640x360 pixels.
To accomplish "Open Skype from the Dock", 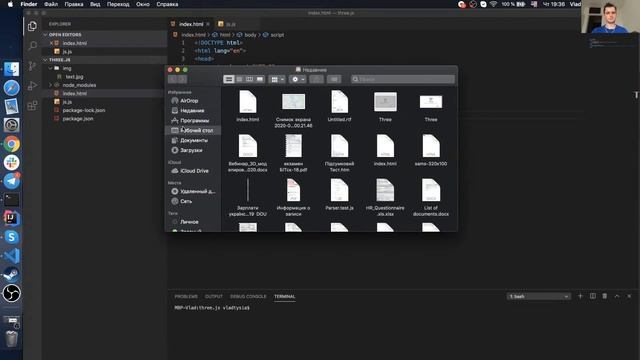I will coord(11,237).
